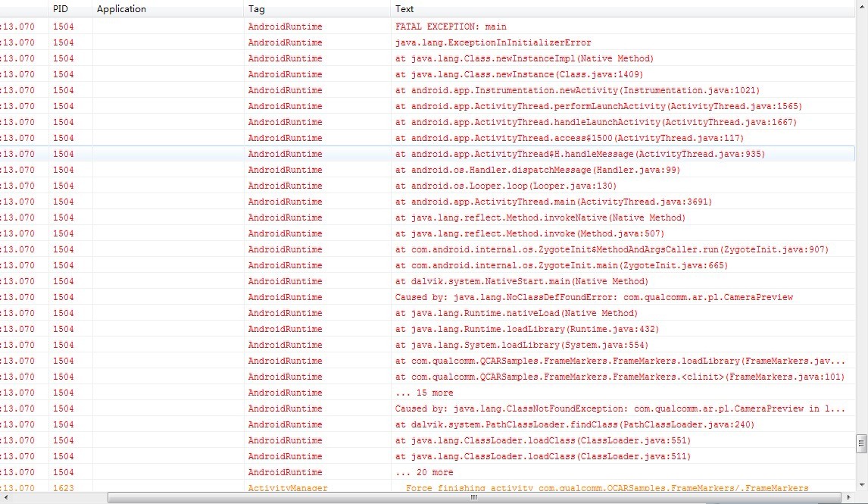This screenshot has height=504, width=868.
Task: Select the Handler.dispatchMessage stack line
Action: pos(427,170)
